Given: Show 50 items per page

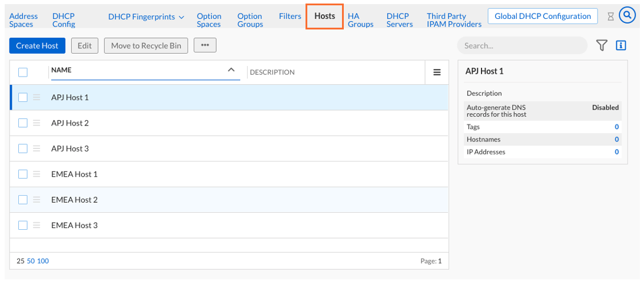Looking at the screenshot, I should click(x=31, y=260).
